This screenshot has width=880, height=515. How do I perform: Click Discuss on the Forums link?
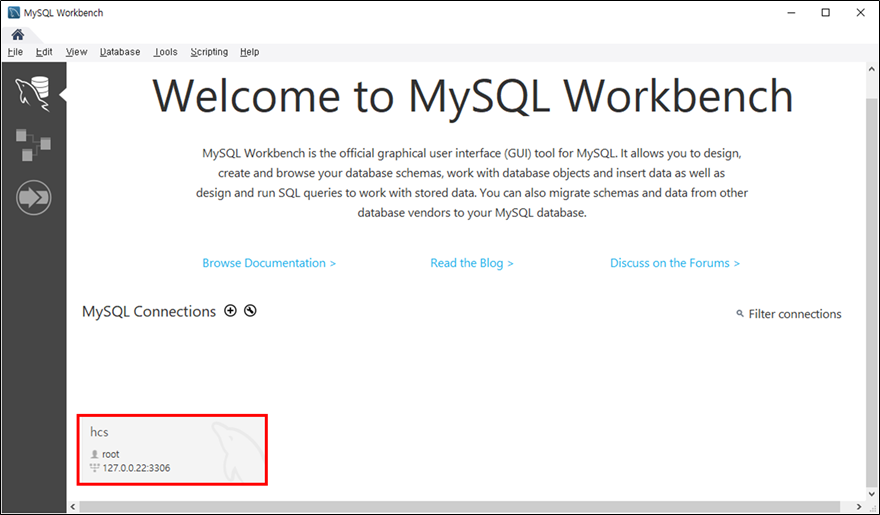tap(675, 263)
